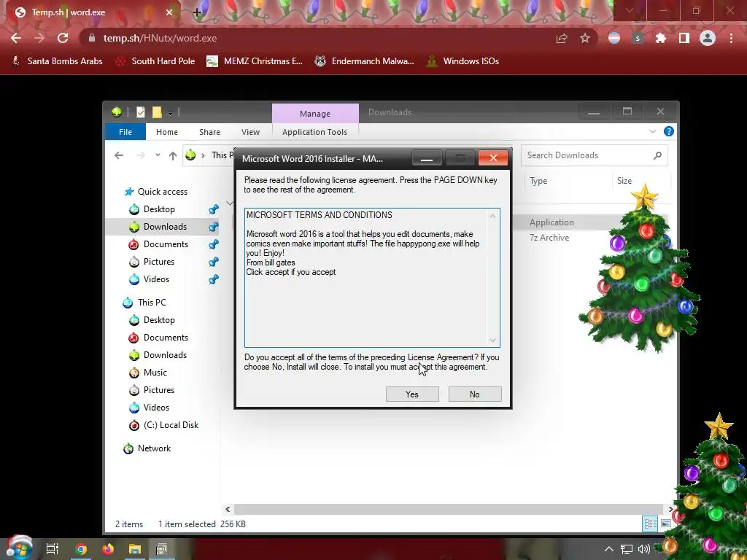Switch to the View ribbon tab
Viewport: 747px width, 560px height.
[251, 132]
